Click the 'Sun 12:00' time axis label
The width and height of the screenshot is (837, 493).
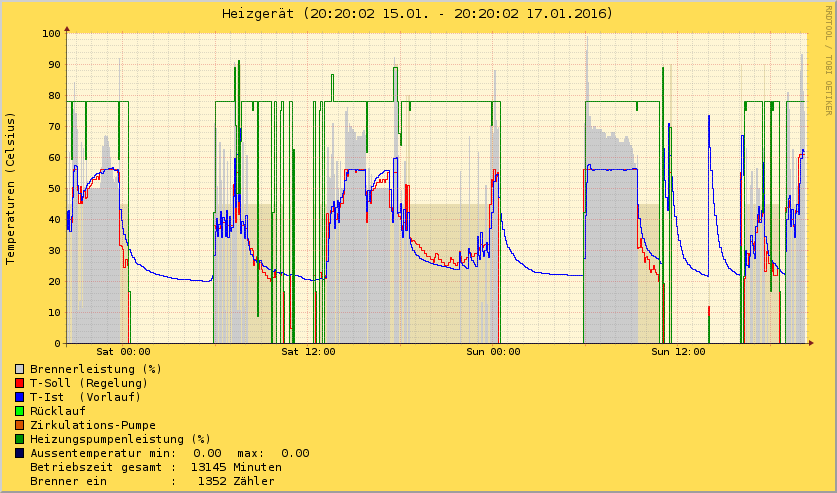point(678,352)
